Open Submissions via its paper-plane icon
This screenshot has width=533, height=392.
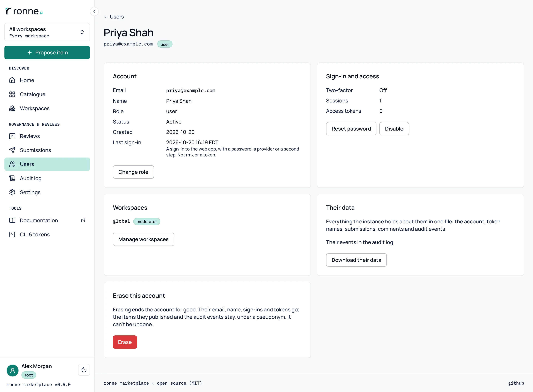tap(12, 150)
